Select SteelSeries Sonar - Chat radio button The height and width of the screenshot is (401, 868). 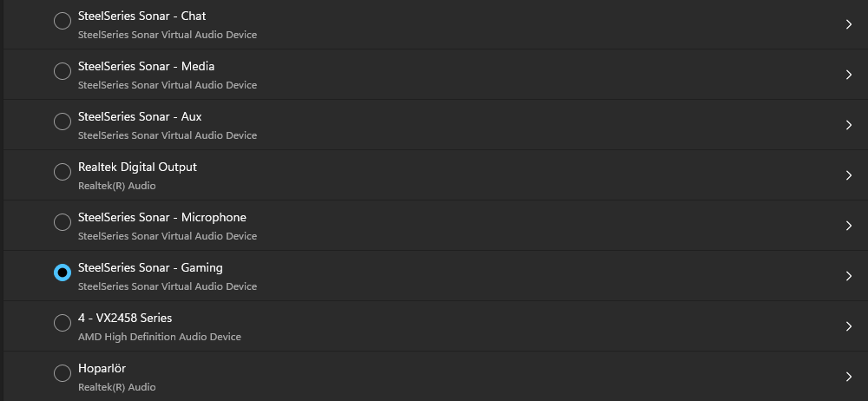tap(62, 21)
